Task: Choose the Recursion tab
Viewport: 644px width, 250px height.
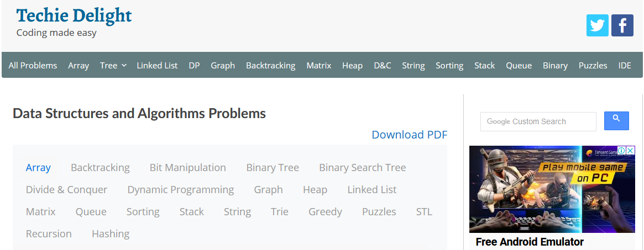Action: pyautogui.click(x=49, y=233)
